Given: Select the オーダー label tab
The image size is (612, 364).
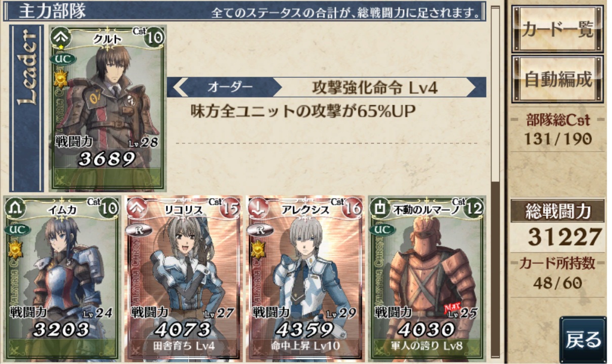Looking at the screenshot, I should 230,87.
